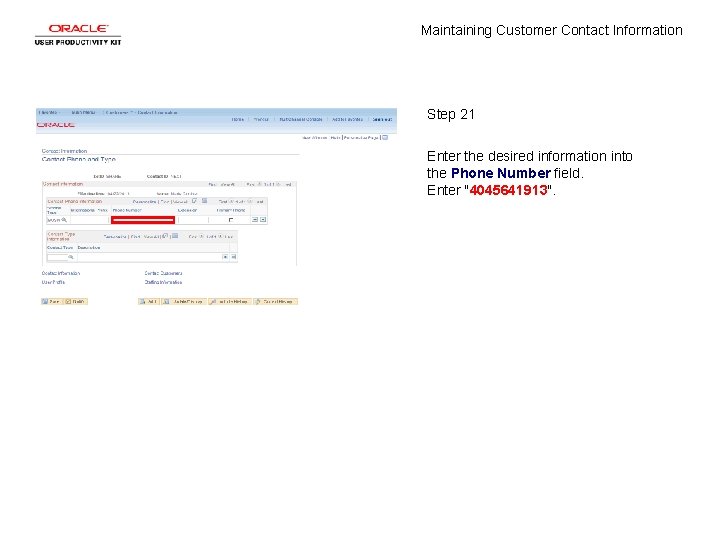
Task: Open the Worklist link
Action: [261, 119]
